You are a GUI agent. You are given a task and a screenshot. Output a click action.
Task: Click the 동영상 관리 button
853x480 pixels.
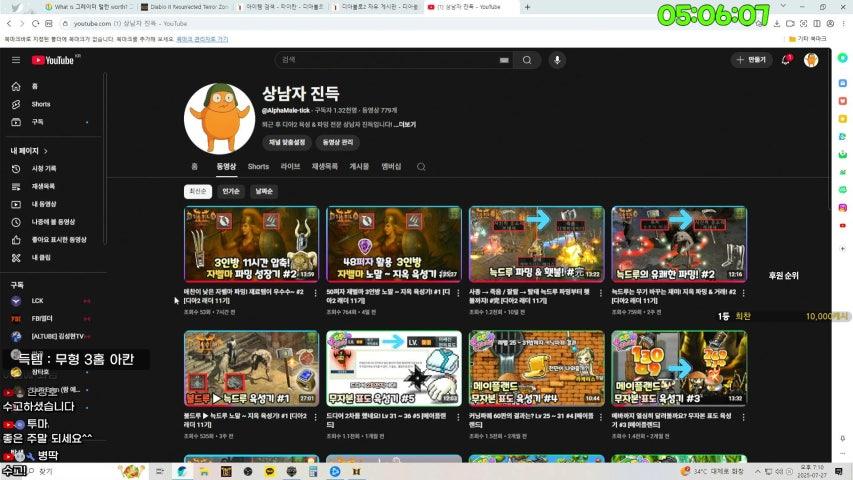tap(338, 143)
